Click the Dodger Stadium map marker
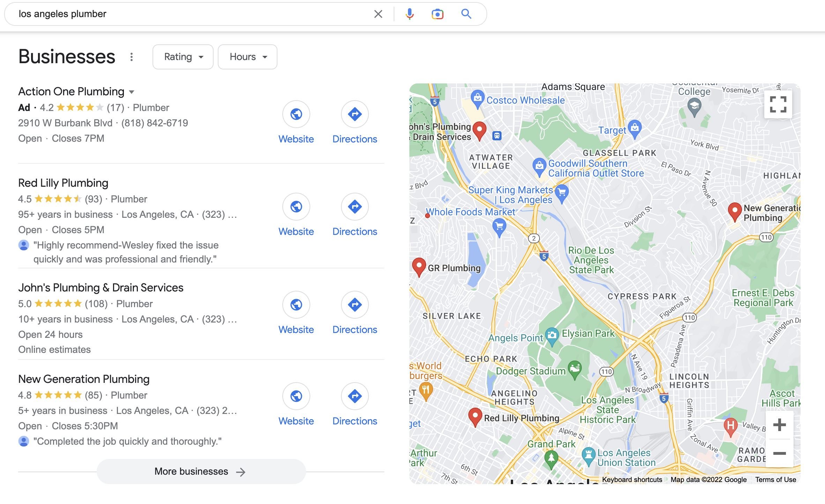Screen dimensions: 825x504 [x=574, y=370]
